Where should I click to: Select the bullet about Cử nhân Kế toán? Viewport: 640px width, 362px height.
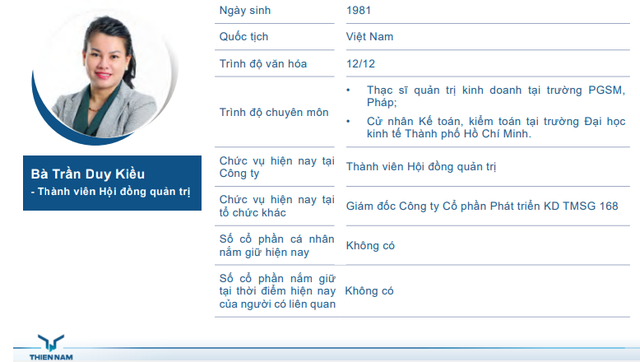tap(486, 127)
